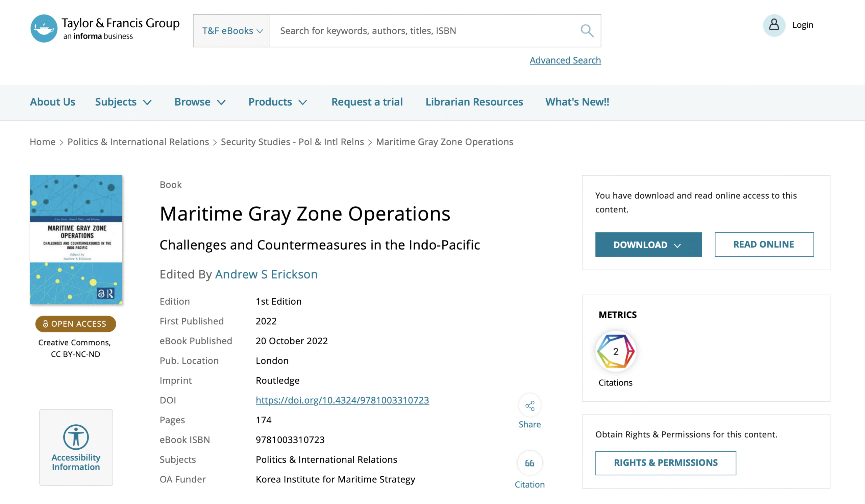Open the DOI link
Viewport: 865px width, 504px height.
click(x=342, y=400)
